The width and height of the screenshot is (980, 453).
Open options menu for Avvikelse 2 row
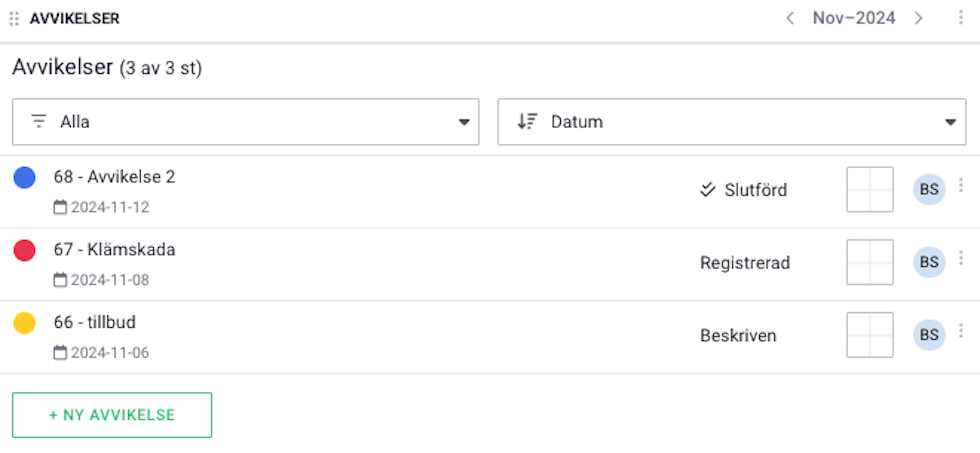click(x=961, y=185)
